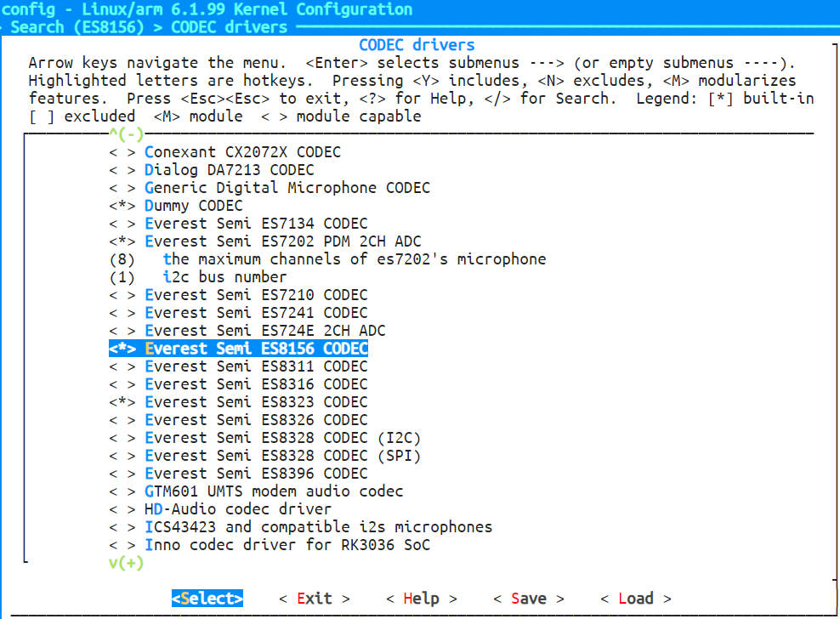Select Inno codec driver for RK3036 SoC
Screen dimensions: 840x619
287,545
